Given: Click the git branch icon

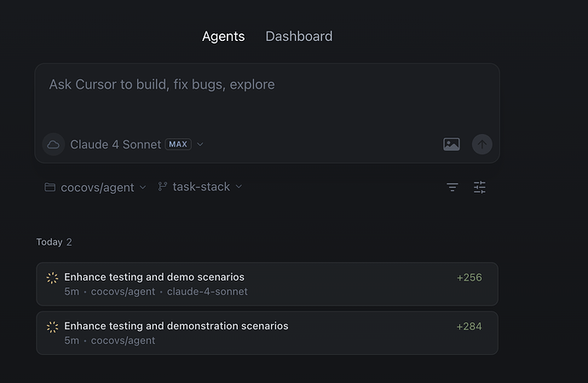Looking at the screenshot, I should [x=163, y=186].
